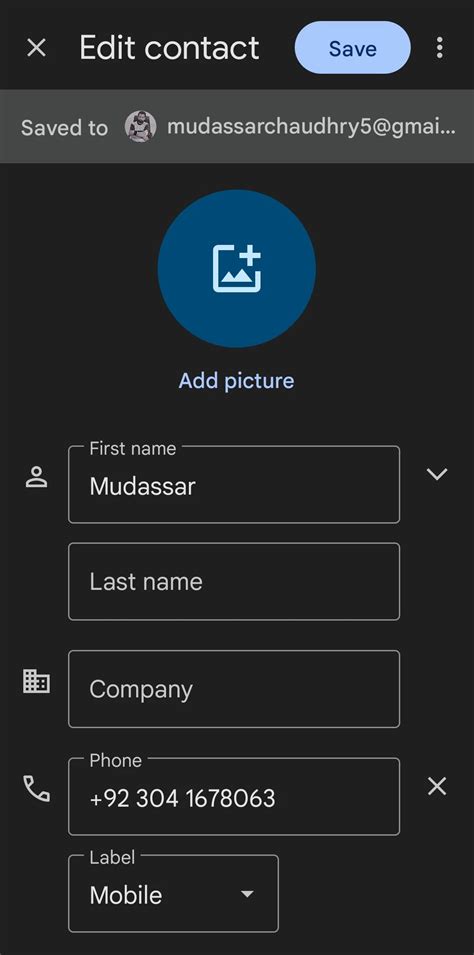Image resolution: width=474 pixels, height=955 pixels.
Task: Tap the mudassarchaudhry5 account email
Action: pos(311,127)
